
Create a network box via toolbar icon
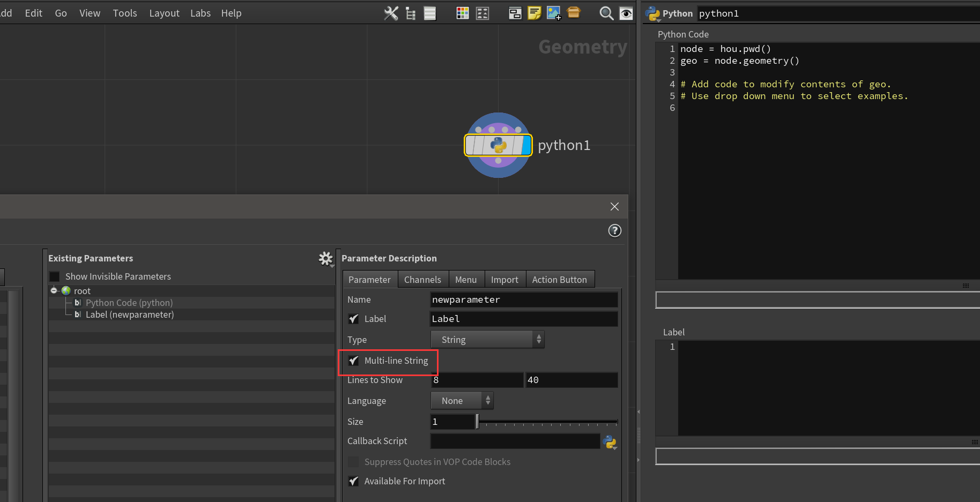pyautogui.click(x=574, y=12)
